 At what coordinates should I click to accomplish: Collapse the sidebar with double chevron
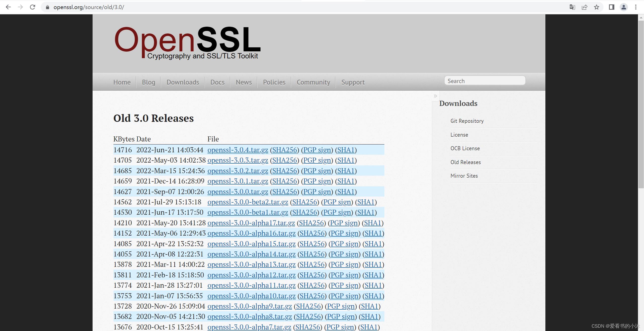(x=435, y=96)
